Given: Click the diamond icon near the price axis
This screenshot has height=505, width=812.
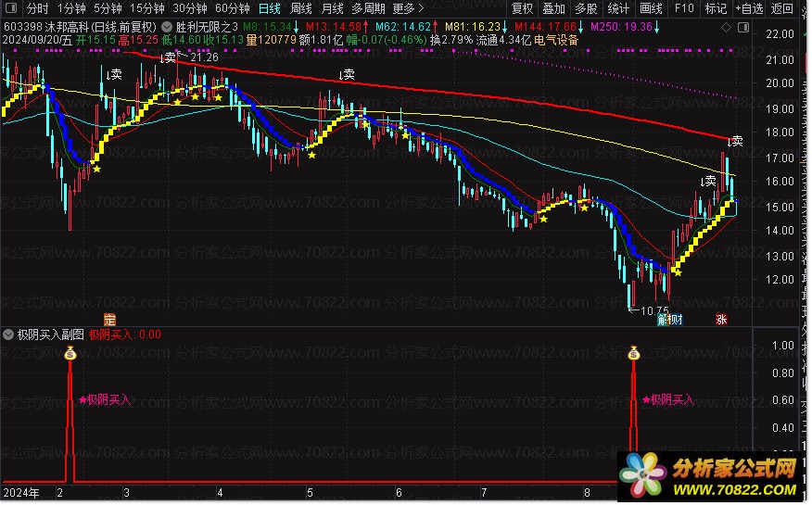Looking at the screenshot, I should (727, 28).
